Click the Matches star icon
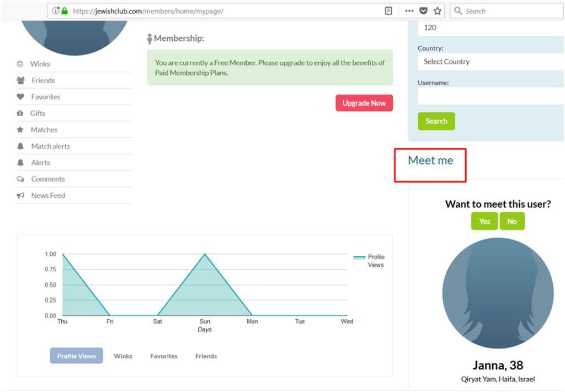The width and height of the screenshot is (565, 392). click(x=20, y=130)
